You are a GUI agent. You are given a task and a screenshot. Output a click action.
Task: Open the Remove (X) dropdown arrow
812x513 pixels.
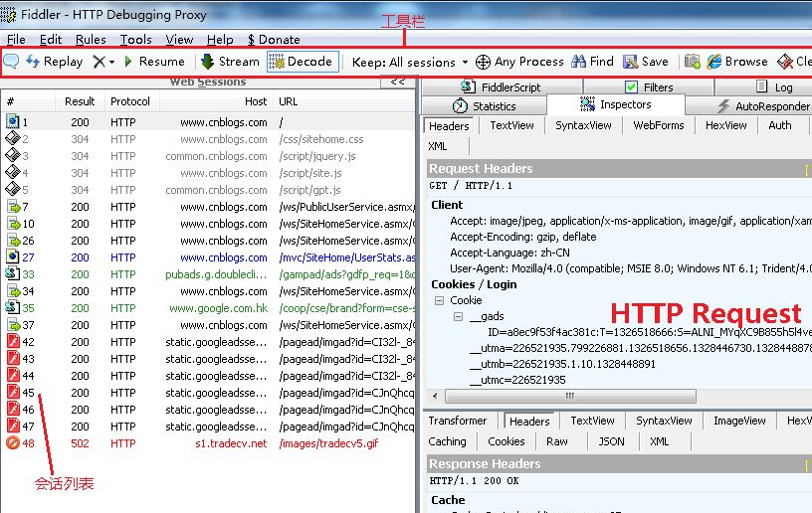[111, 62]
